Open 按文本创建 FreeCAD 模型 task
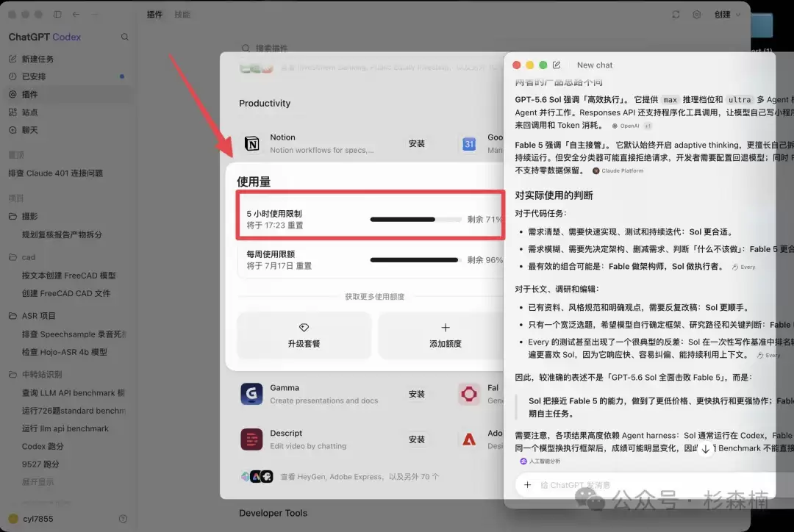This screenshot has width=794, height=532. click(69, 276)
